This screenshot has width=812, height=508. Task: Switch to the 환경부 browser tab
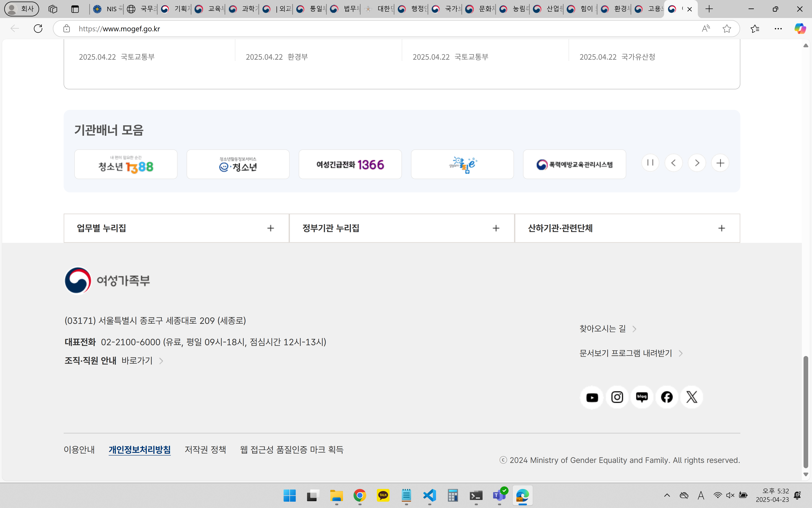[615, 9]
